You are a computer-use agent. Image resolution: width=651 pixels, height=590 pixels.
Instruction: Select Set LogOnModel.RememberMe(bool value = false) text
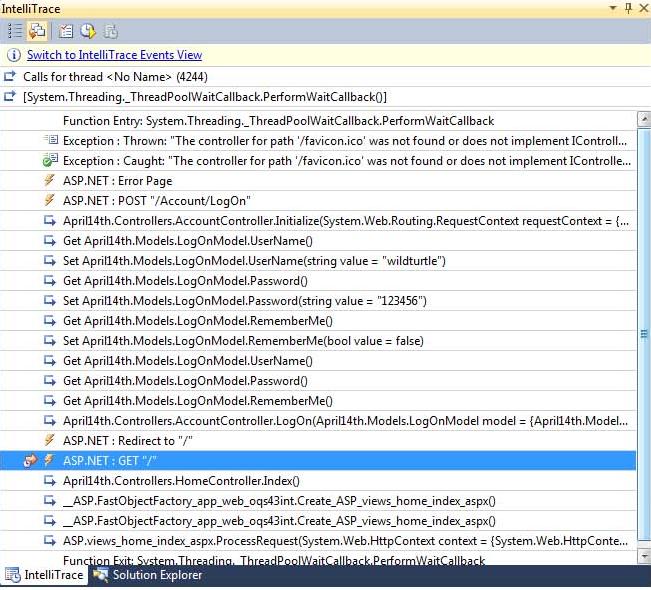click(243, 341)
